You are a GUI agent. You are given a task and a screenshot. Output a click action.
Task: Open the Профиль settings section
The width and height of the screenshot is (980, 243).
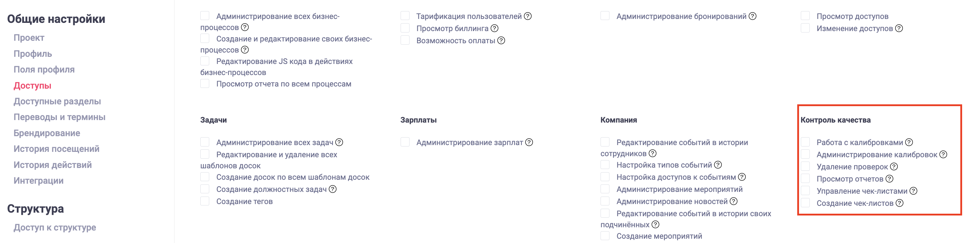click(x=33, y=53)
